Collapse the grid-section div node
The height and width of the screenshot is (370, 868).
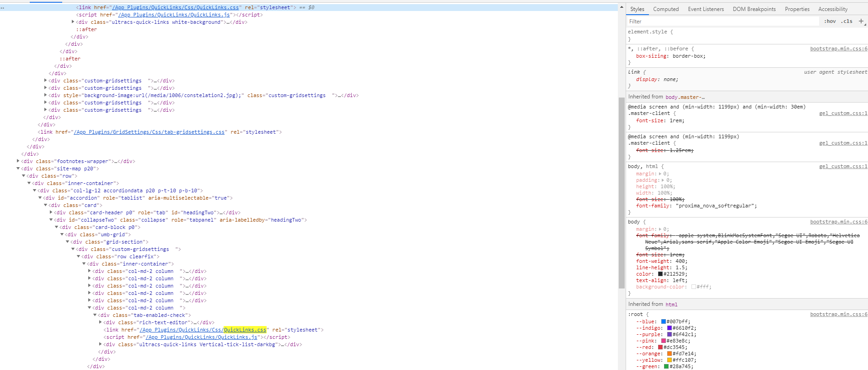click(68, 242)
